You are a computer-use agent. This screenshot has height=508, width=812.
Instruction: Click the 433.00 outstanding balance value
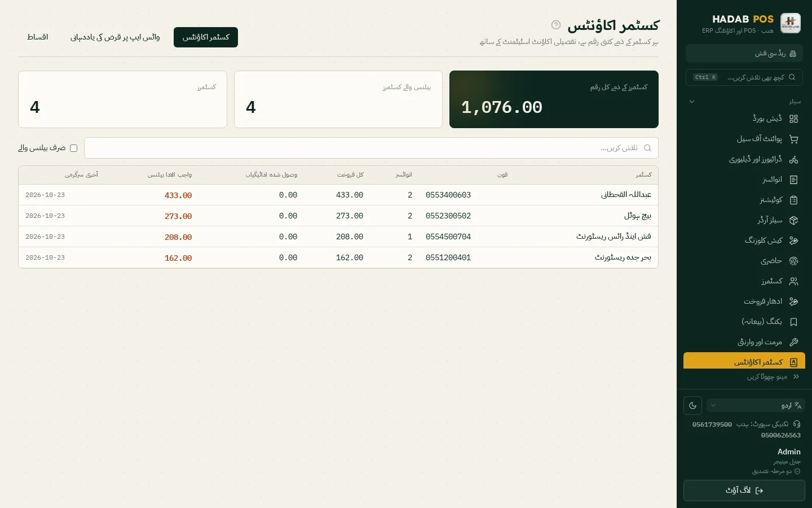pos(178,195)
